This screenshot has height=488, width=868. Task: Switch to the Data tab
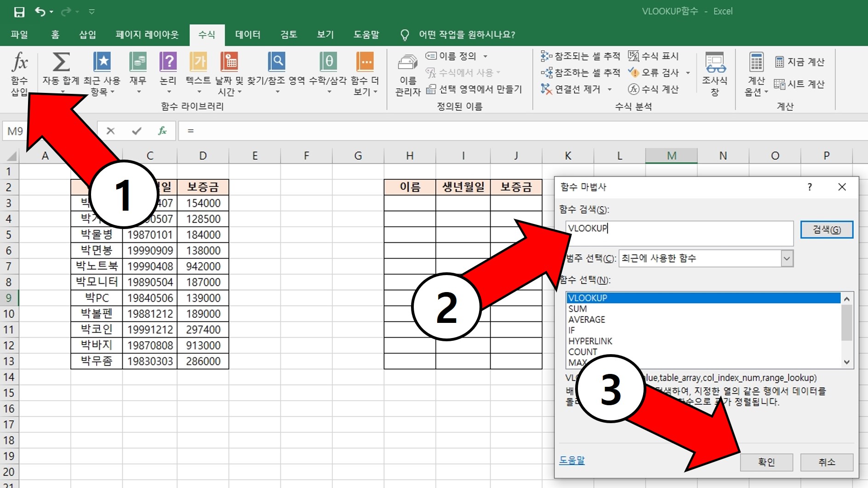248,34
